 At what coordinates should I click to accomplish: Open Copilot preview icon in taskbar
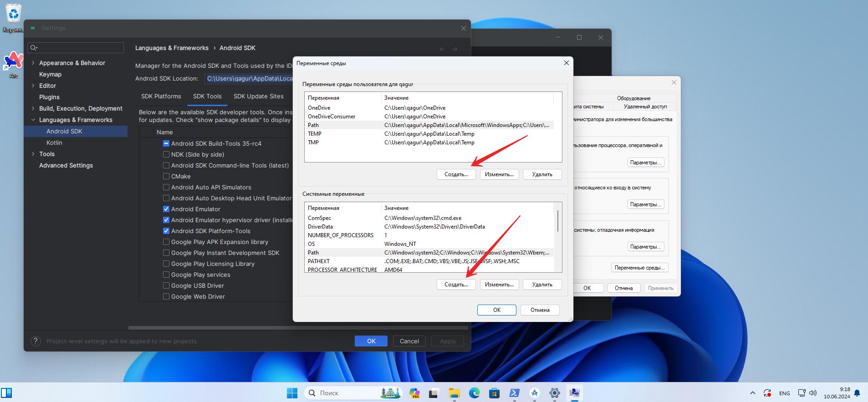point(414,393)
